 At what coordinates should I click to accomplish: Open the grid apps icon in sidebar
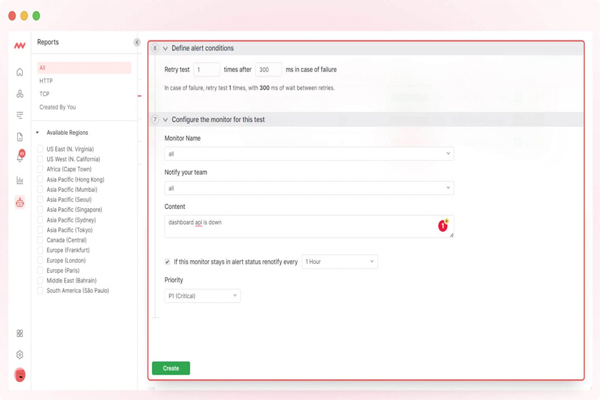pos(19,333)
